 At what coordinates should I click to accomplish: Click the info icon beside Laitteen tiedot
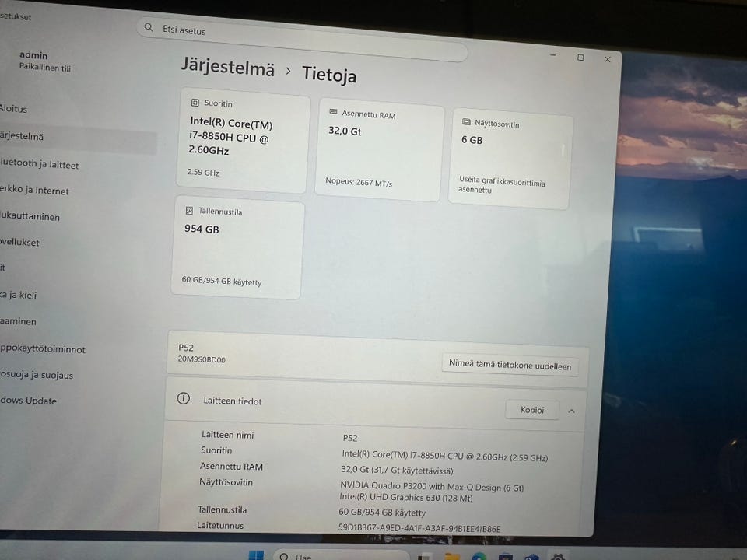(184, 398)
